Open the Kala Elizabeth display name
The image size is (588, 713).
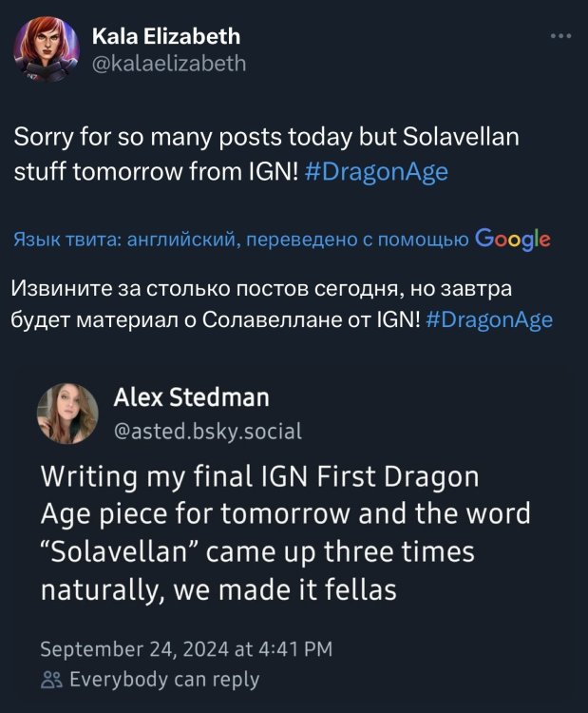coord(165,37)
